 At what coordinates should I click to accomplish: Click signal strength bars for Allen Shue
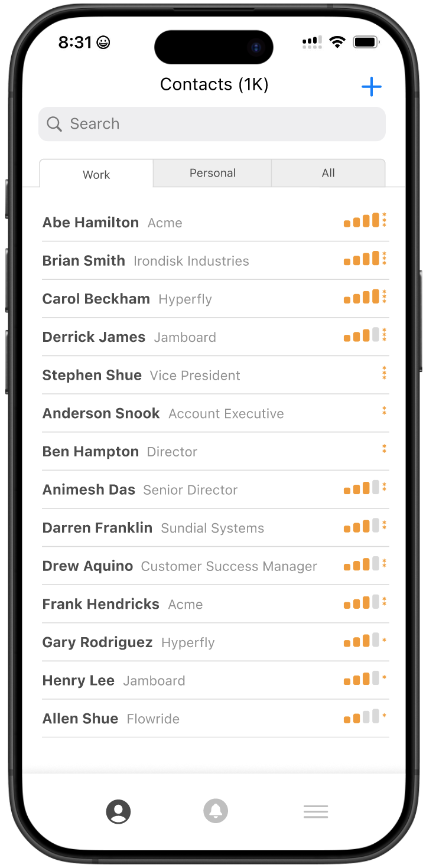(361, 717)
